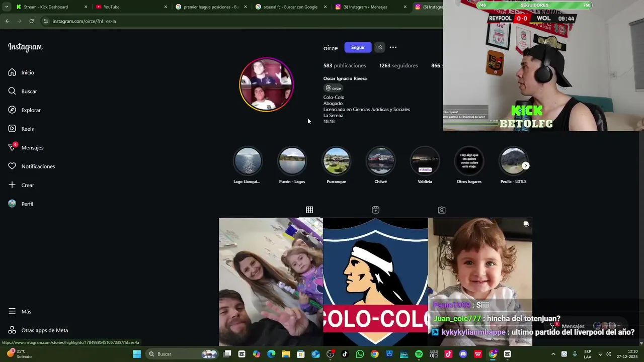
Task: Open the family selfie post
Action: [x=271, y=282]
